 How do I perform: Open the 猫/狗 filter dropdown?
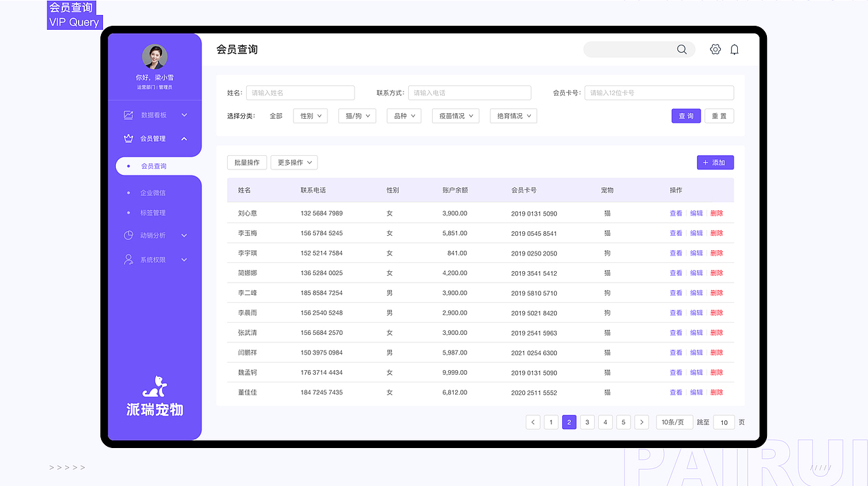tap(357, 116)
